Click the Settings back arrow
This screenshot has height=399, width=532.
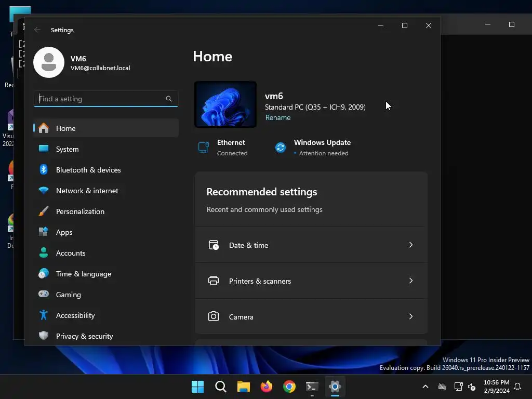pos(37,30)
